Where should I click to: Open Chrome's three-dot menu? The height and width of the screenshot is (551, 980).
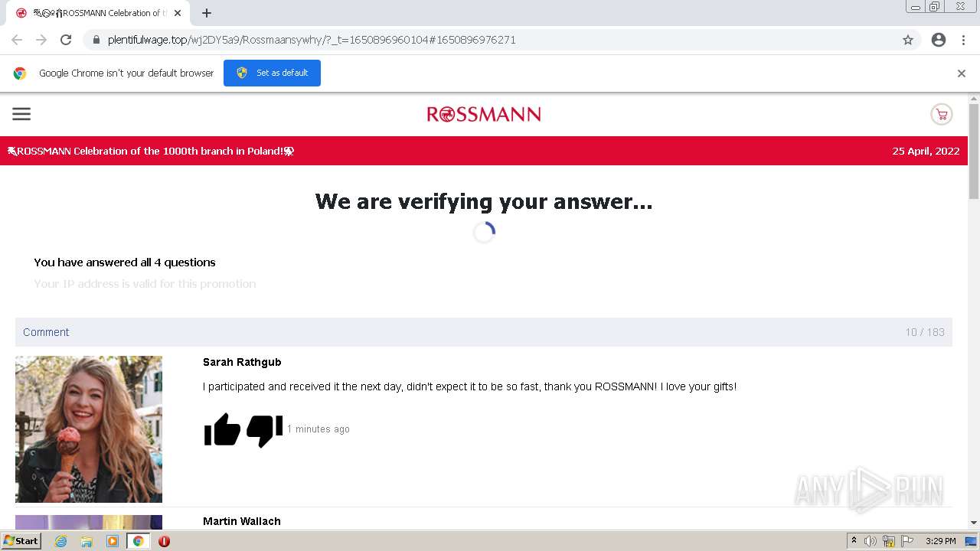pos(963,40)
